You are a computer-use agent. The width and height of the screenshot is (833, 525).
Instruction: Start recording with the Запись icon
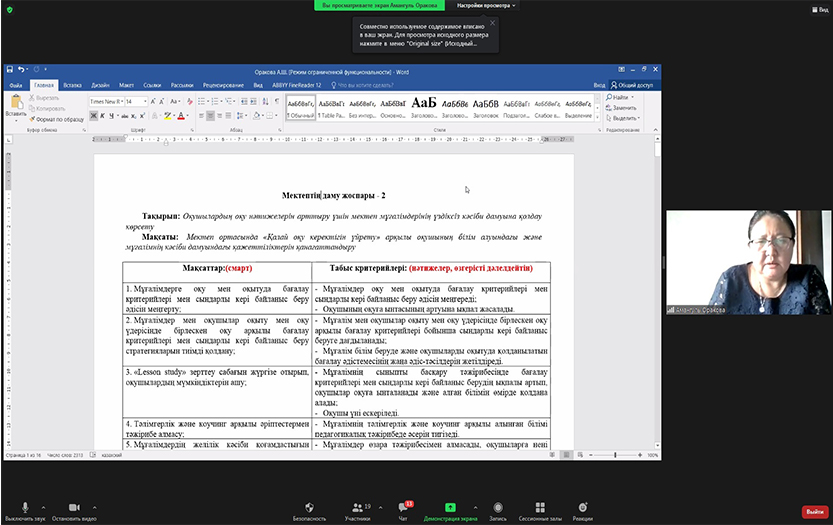click(x=497, y=507)
